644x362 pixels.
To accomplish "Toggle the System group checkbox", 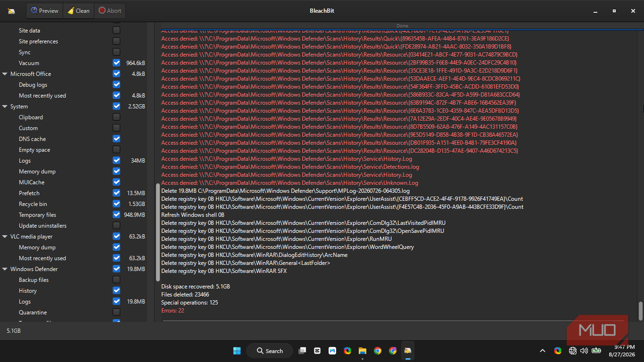I will pos(116,106).
